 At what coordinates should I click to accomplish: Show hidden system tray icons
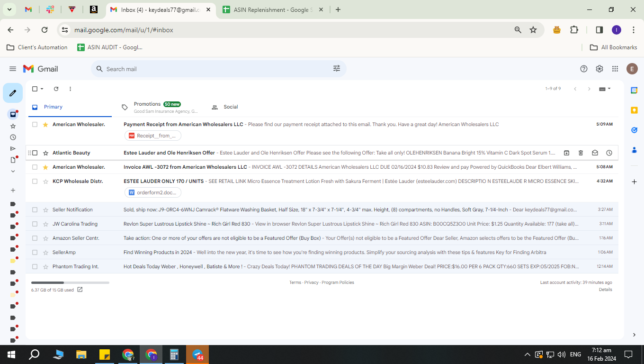tap(527, 355)
